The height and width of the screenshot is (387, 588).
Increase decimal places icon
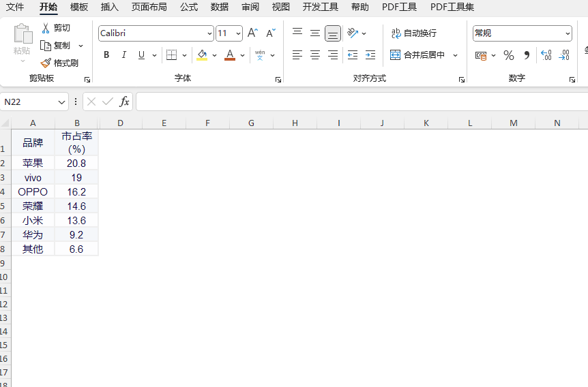pos(546,55)
